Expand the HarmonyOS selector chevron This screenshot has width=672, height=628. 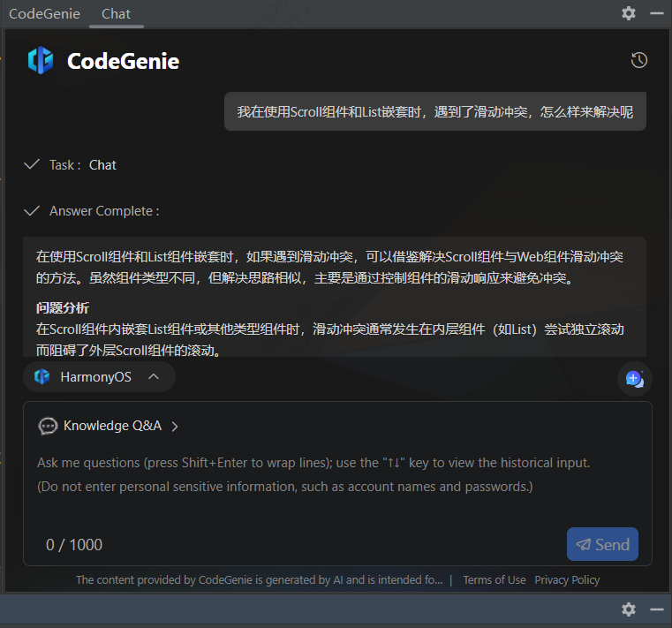point(154,377)
